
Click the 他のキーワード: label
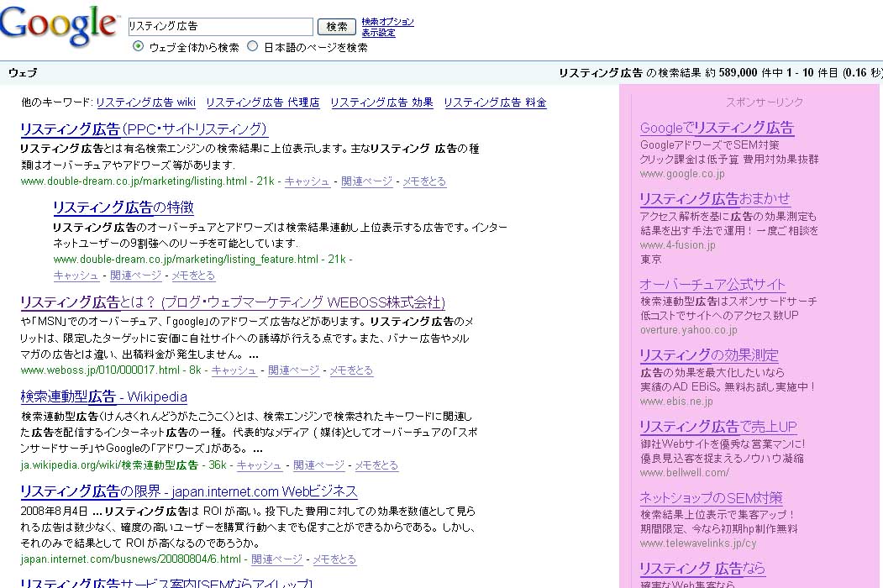coord(56,102)
